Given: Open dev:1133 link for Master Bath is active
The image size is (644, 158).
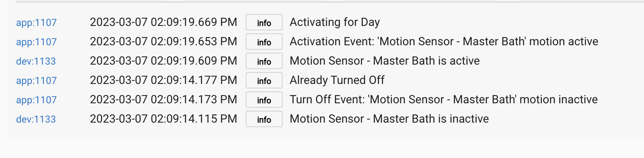Looking at the screenshot, I should click(36, 61).
